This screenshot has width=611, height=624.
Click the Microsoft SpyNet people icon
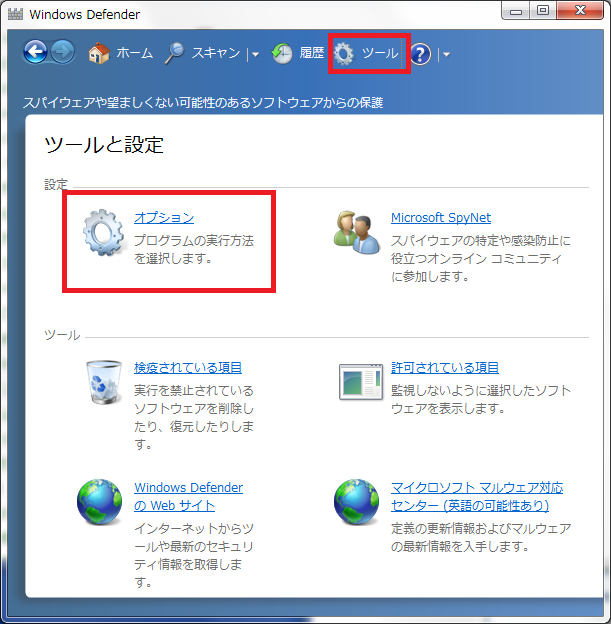coord(356,232)
